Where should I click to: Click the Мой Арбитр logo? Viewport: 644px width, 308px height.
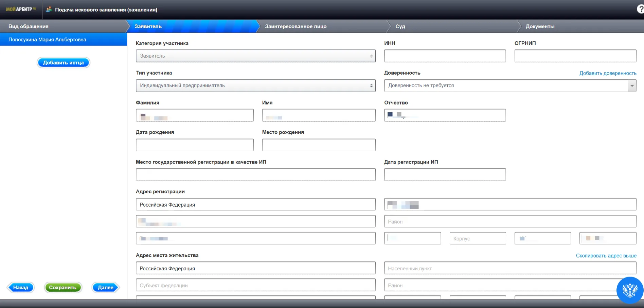tap(21, 9)
